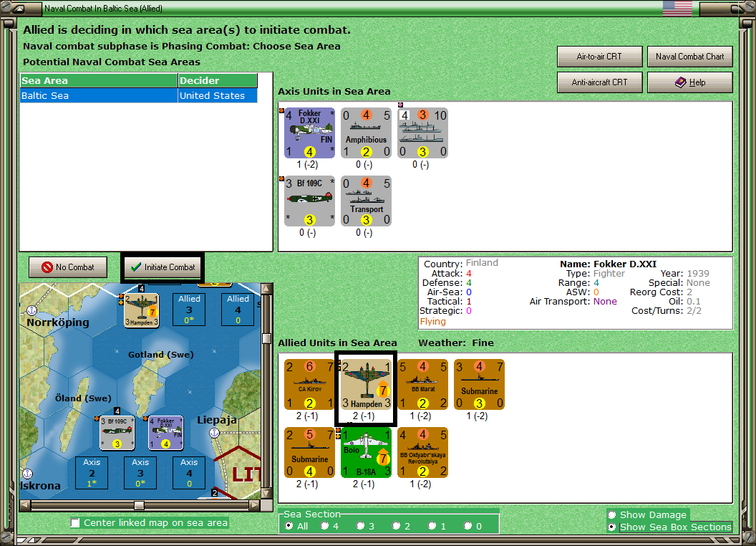The image size is (756, 546).
Task: Select the Hampden bomber in Allied units
Action: 366,384
